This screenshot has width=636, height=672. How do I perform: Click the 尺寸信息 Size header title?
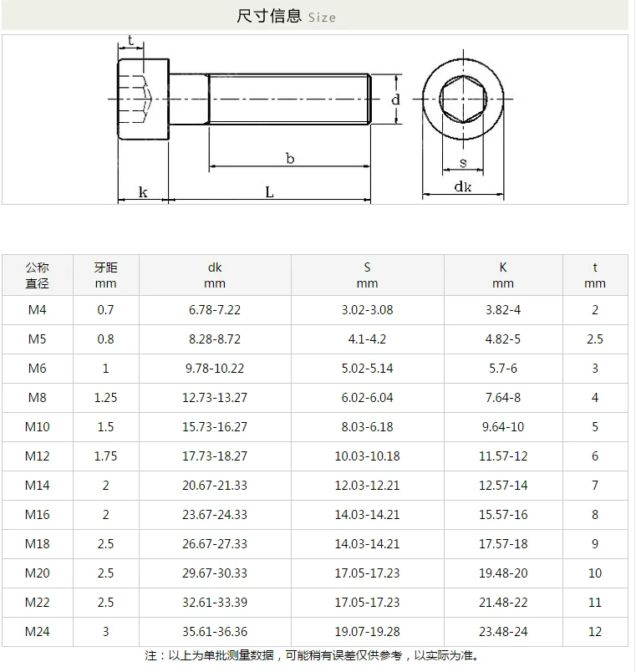point(286,16)
